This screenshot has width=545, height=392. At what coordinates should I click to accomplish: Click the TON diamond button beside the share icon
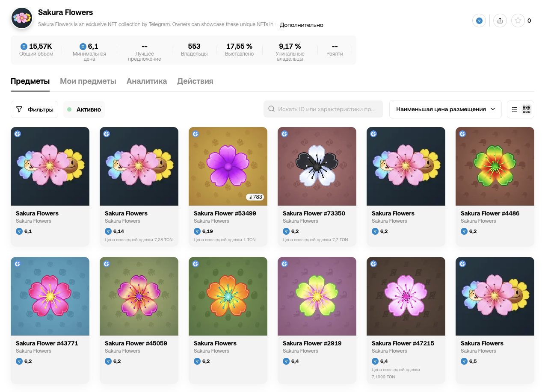pos(479,21)
